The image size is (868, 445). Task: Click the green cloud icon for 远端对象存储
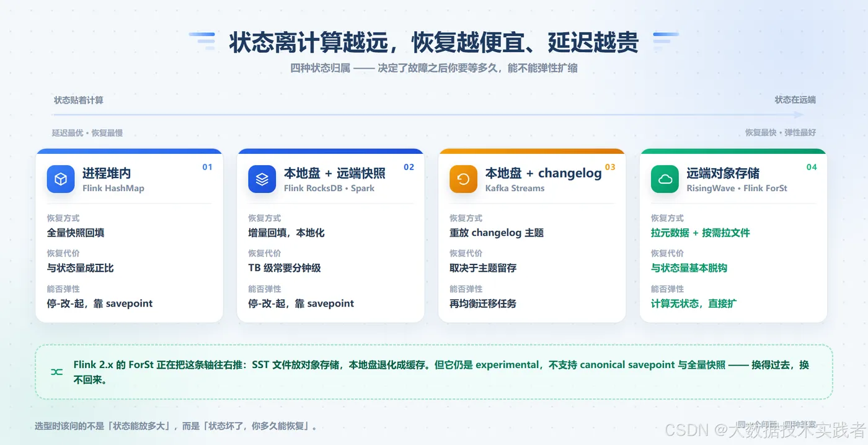[x=665, y=179]
